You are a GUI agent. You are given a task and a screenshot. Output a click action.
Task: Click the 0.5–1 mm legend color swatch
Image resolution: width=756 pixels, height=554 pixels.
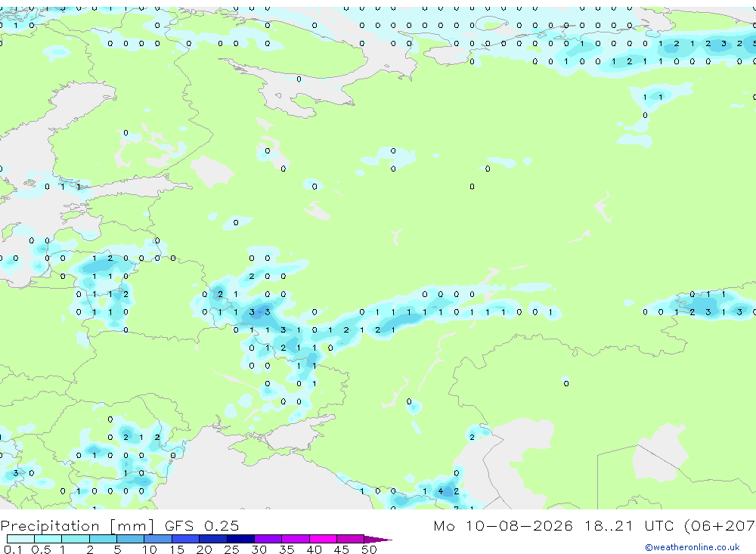coord(48,539)
